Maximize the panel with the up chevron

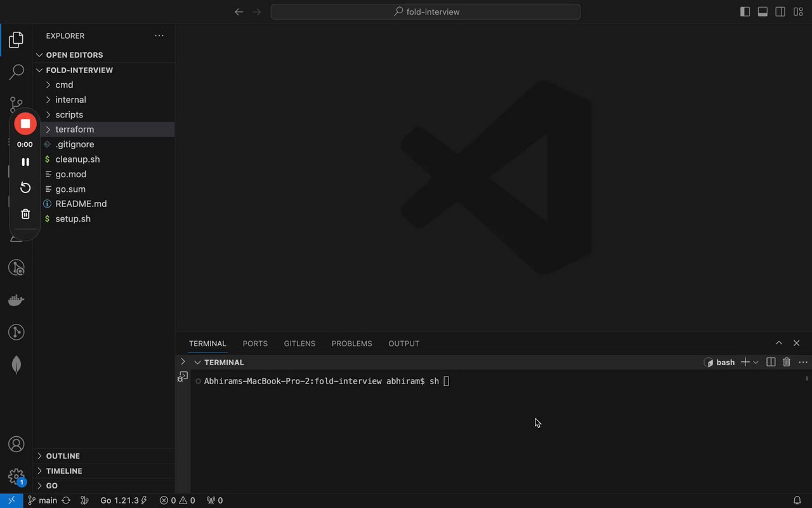coord(779,343)
